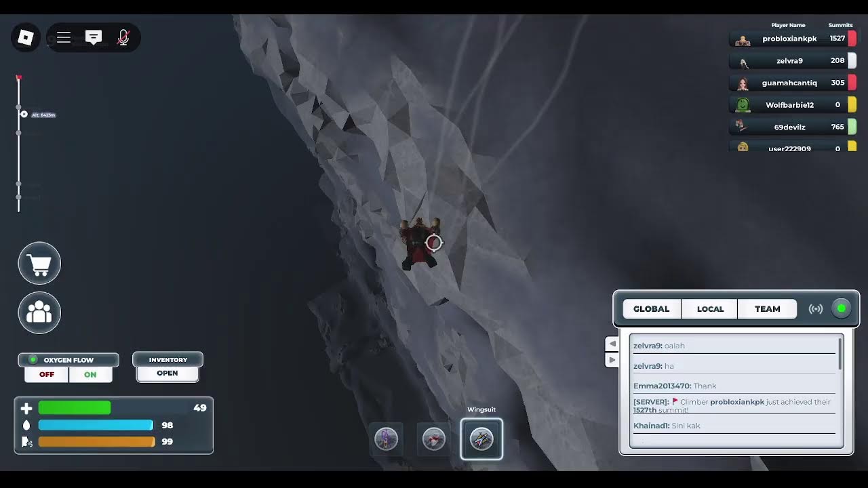Select the first hotbar item slot
The height and width of the screenshot is (488, 868).
(386, 439)
